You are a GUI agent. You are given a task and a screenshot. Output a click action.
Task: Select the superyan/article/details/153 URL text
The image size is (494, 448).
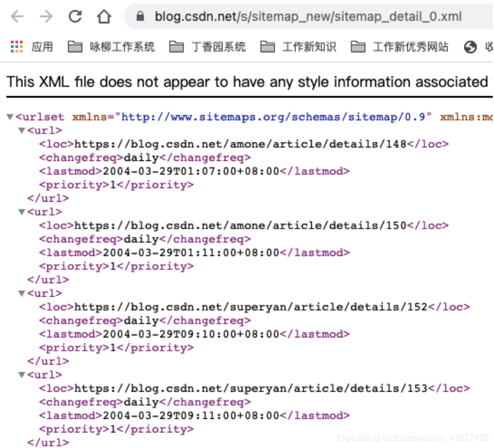click(x=251, y=388)
